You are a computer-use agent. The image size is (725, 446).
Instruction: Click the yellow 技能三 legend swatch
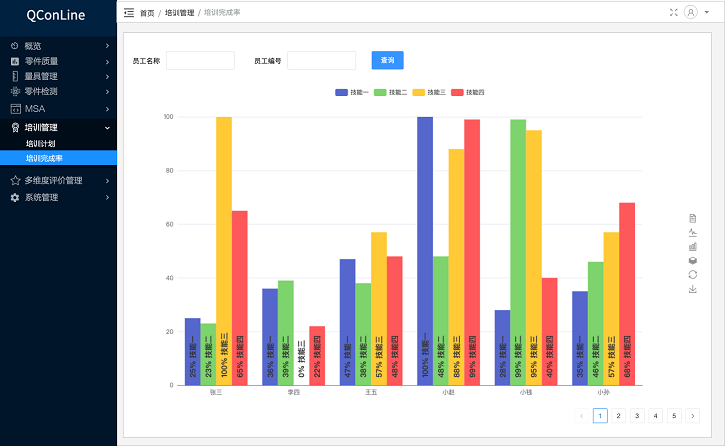pyautogui.click(x=419, y=92)
